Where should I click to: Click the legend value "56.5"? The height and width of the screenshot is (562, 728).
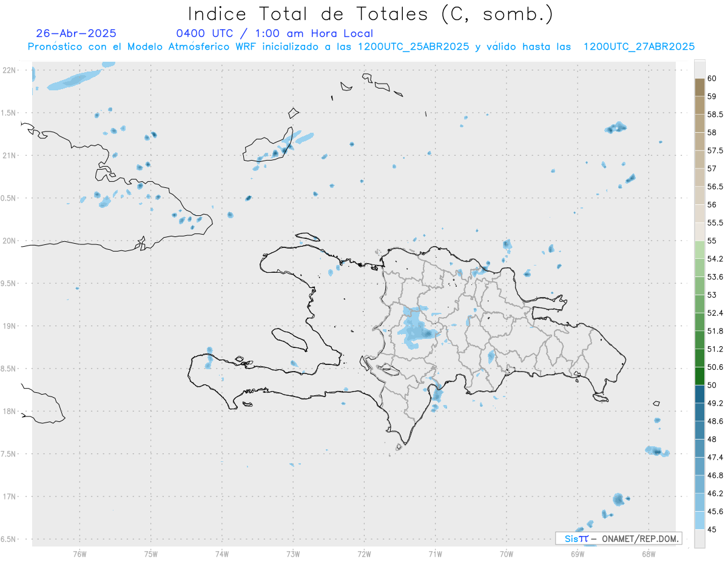715,186
